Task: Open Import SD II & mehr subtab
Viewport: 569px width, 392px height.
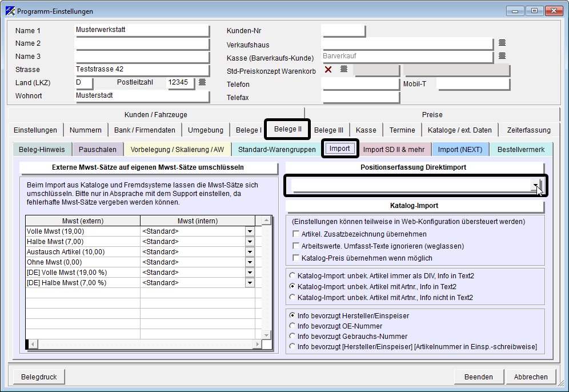Action: [x=394, y=150]
